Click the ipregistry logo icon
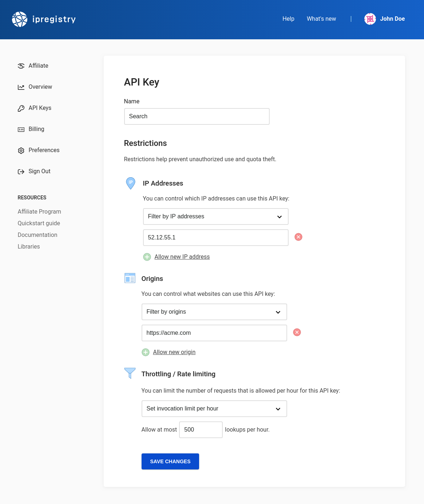 pyautogui.click(x=20, y=19)
